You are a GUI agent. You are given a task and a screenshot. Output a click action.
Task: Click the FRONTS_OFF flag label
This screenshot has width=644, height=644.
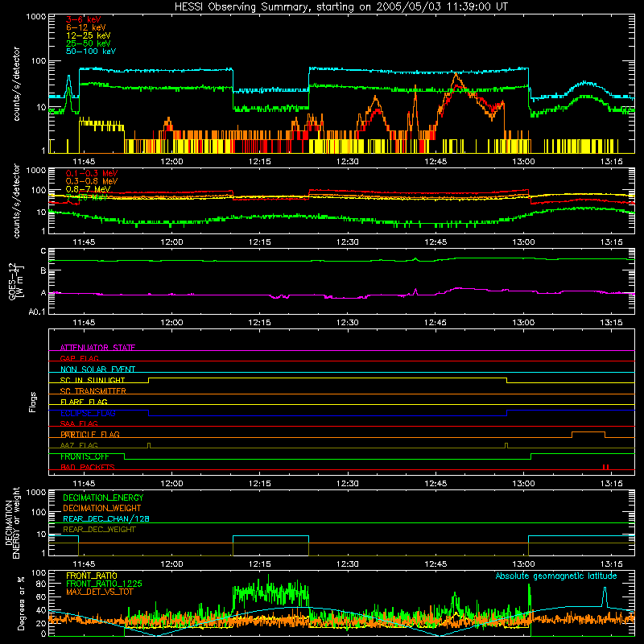point(85,456)
